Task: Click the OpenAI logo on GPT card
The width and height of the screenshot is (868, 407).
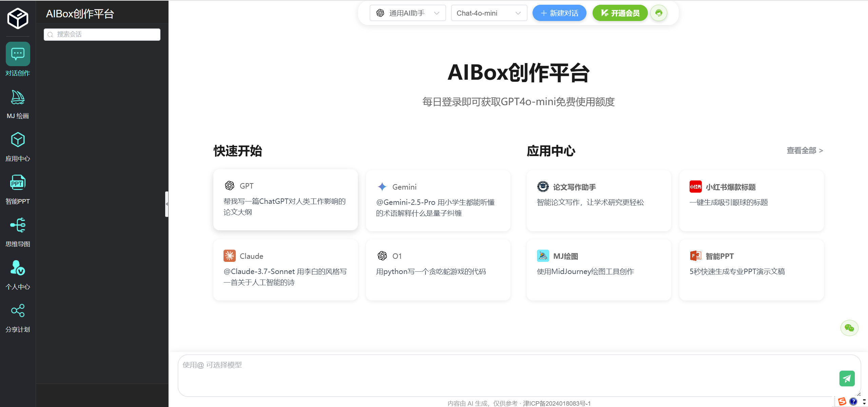Action: pos(230,186)
